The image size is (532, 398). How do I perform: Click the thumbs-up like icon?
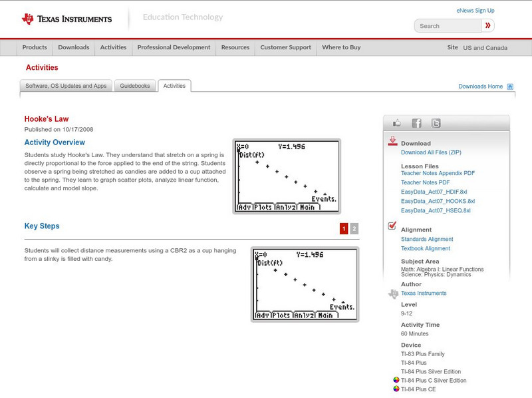coord(396,123)
